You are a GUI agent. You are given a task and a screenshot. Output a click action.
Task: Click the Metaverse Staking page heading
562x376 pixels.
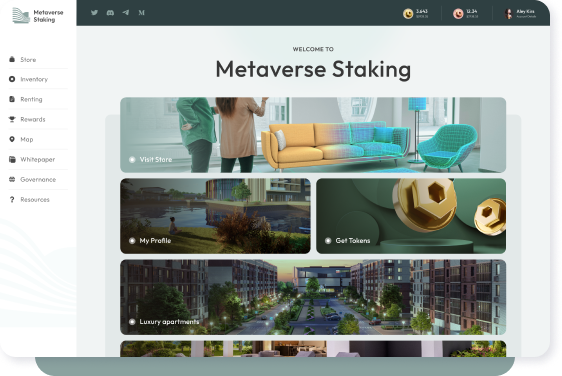[x=313, y=70]
